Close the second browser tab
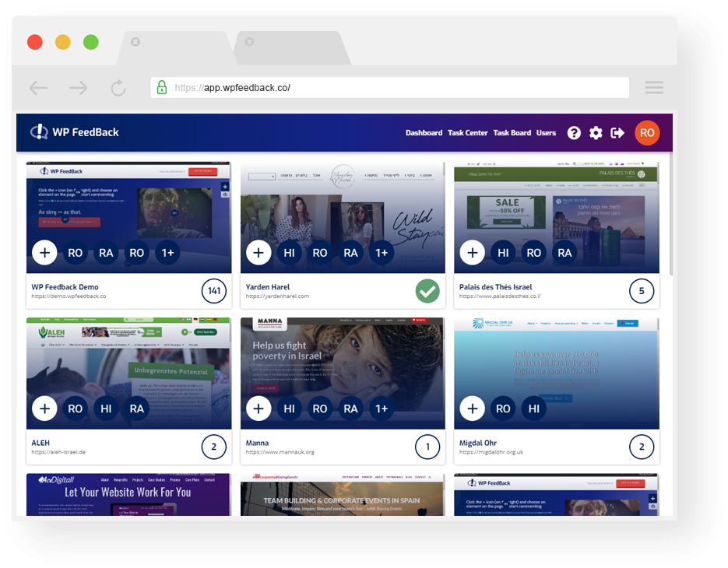The width and height of the screenshot is (728, 568). (x=249, y=42)
